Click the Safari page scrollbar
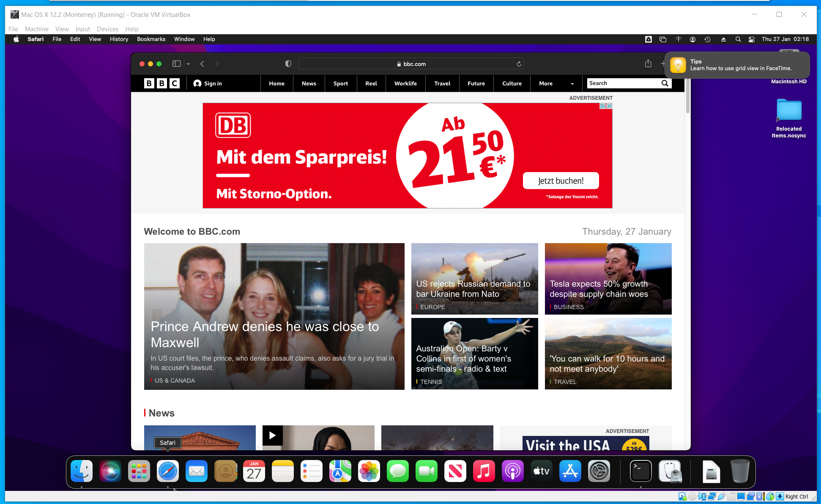This screenshot has height=504, width=821. pos(688,96)
